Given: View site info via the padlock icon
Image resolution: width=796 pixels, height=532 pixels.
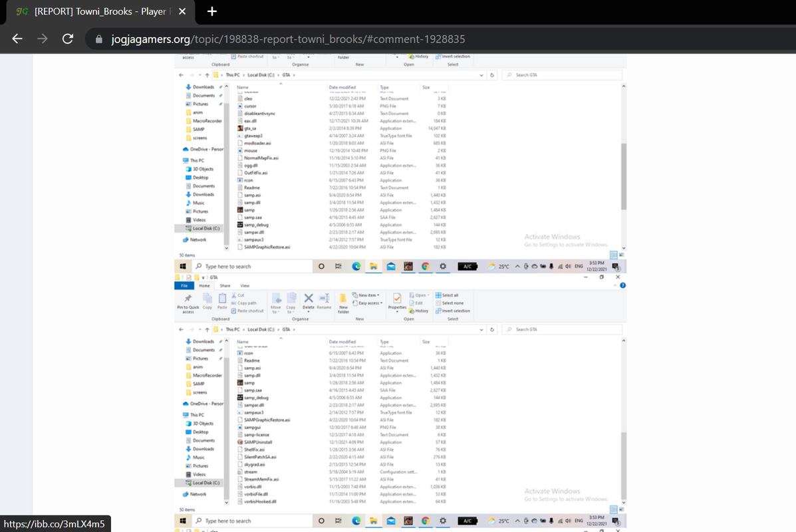Looking at the screenshot, I should click(x=99, y=39).
